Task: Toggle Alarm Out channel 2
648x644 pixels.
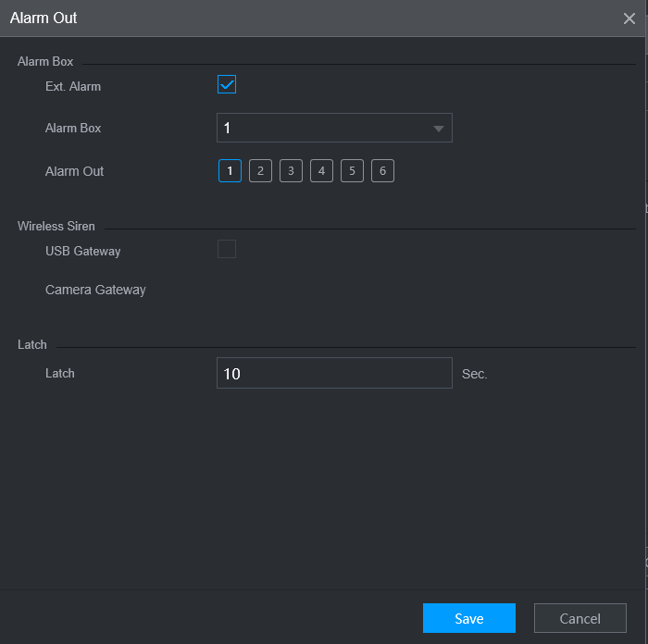Action: [260, 170]
